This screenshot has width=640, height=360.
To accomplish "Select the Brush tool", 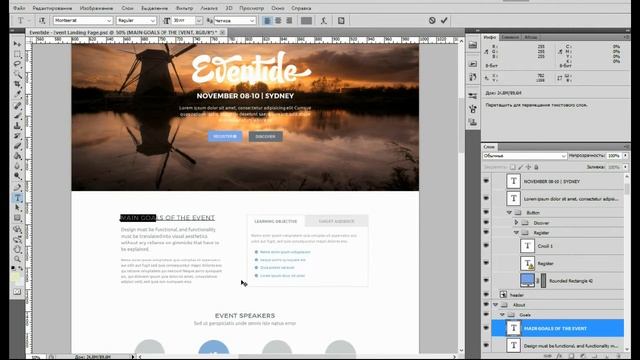I will tap(17, 116).
